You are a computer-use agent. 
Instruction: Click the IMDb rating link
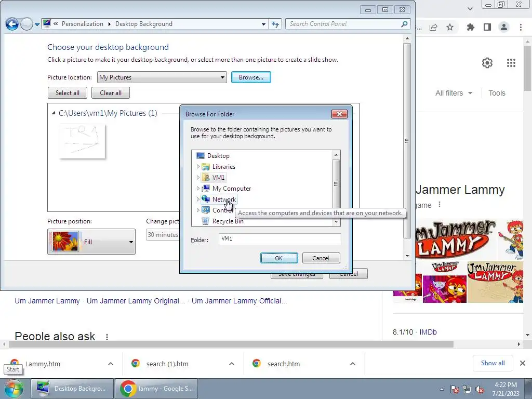coord(428,332)
